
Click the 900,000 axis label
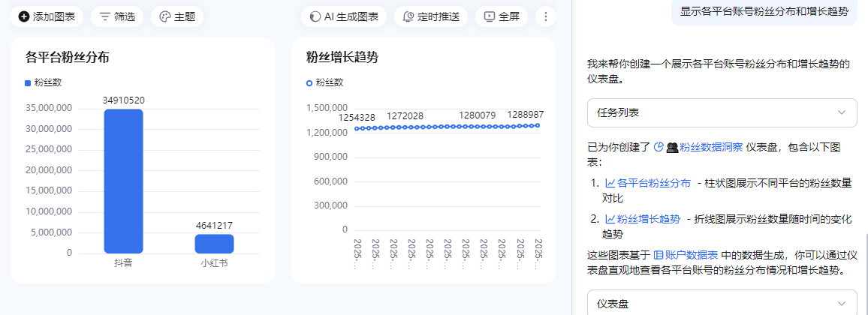tap(330, 157)
